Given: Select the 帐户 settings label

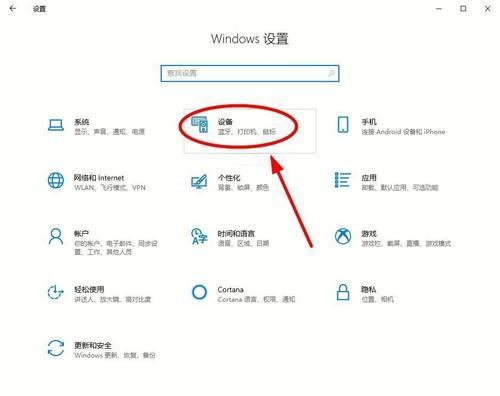Looking at the screenshot, I should [82, 233].
